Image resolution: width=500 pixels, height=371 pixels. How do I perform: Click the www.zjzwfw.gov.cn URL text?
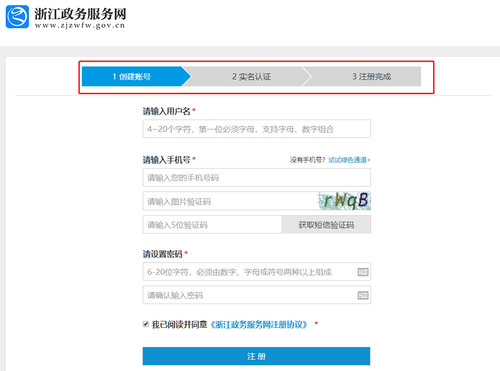(80, 25)
